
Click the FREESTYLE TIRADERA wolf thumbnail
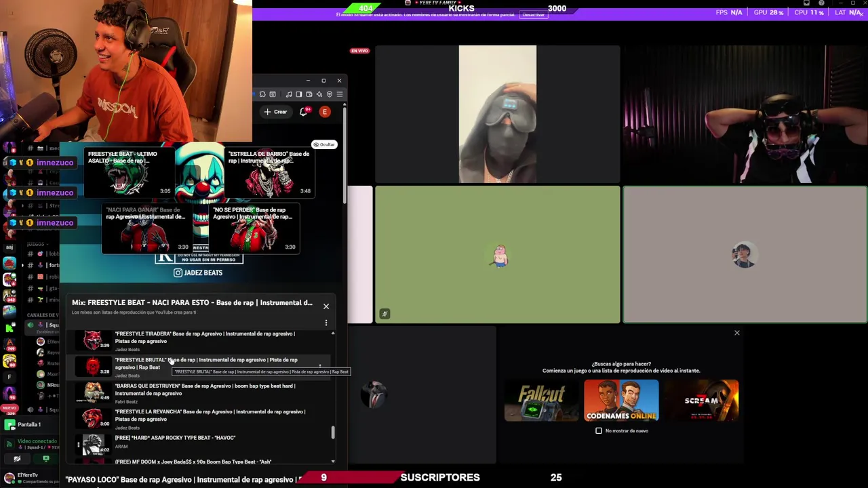(93, 340)
